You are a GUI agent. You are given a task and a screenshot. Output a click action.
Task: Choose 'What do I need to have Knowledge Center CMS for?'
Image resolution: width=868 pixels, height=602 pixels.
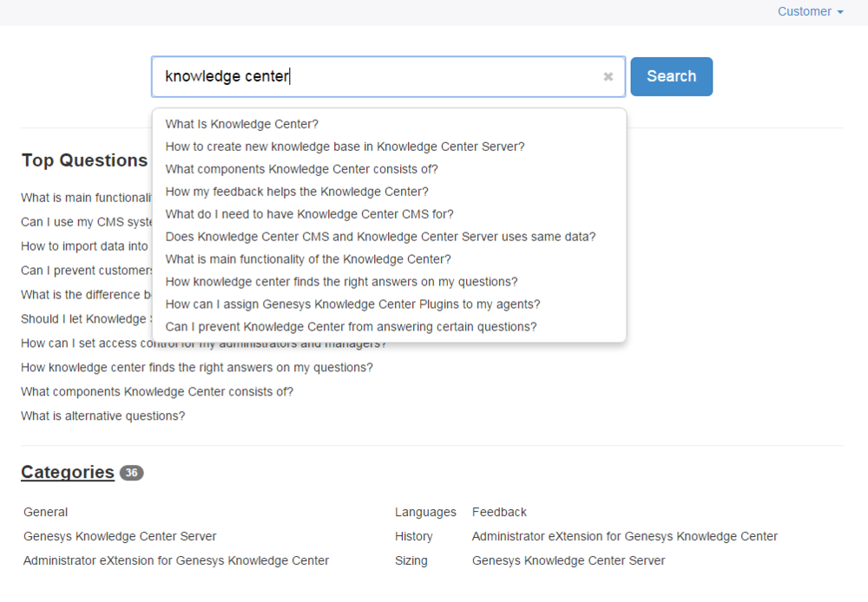(310, 214)
